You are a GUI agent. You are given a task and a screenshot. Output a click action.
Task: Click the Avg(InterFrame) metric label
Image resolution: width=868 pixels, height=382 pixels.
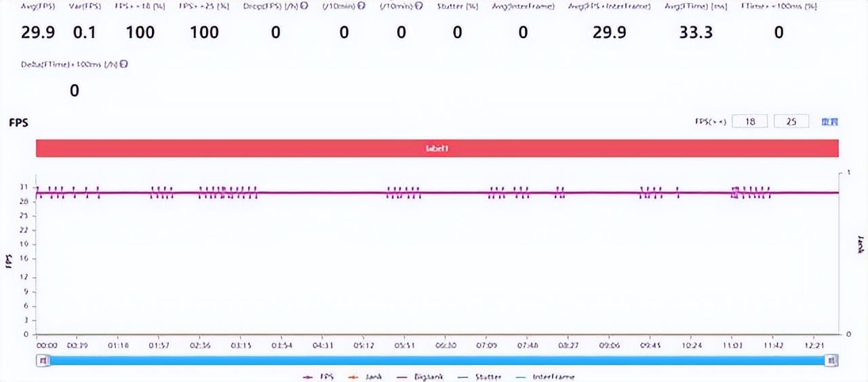[x=524, y=7]
